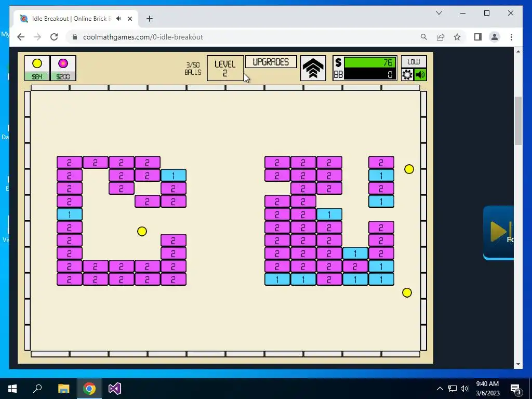Click the black BB bar showing 0

click(x=370, y=74)
